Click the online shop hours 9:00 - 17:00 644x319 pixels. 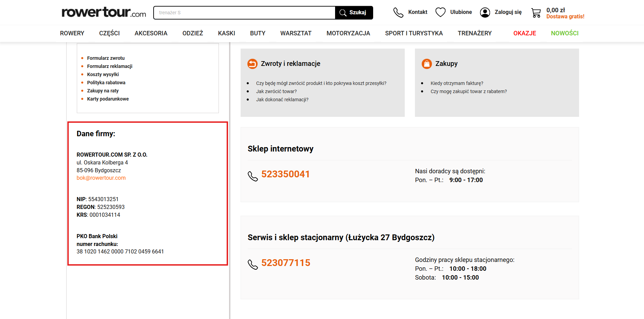tap(466, 180)
